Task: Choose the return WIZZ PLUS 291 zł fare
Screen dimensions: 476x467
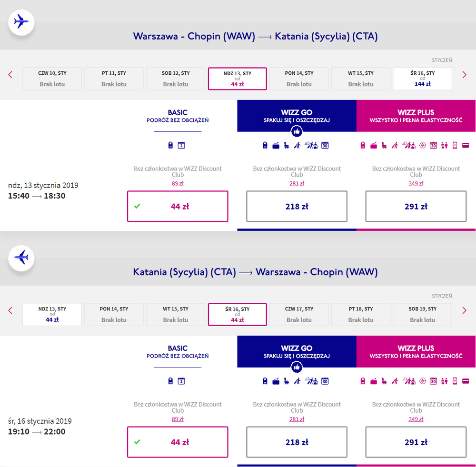Action: 416,442
